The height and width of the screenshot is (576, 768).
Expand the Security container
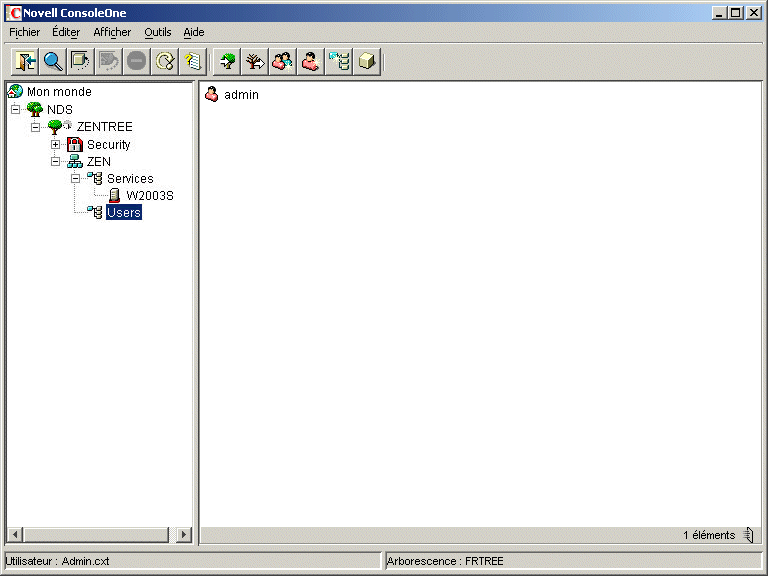(55, 144)
